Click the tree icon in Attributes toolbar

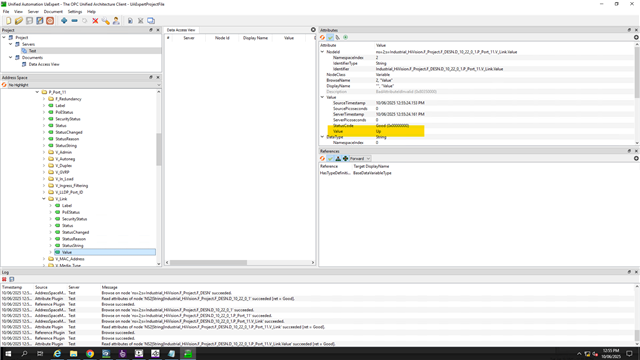(338, 38)
